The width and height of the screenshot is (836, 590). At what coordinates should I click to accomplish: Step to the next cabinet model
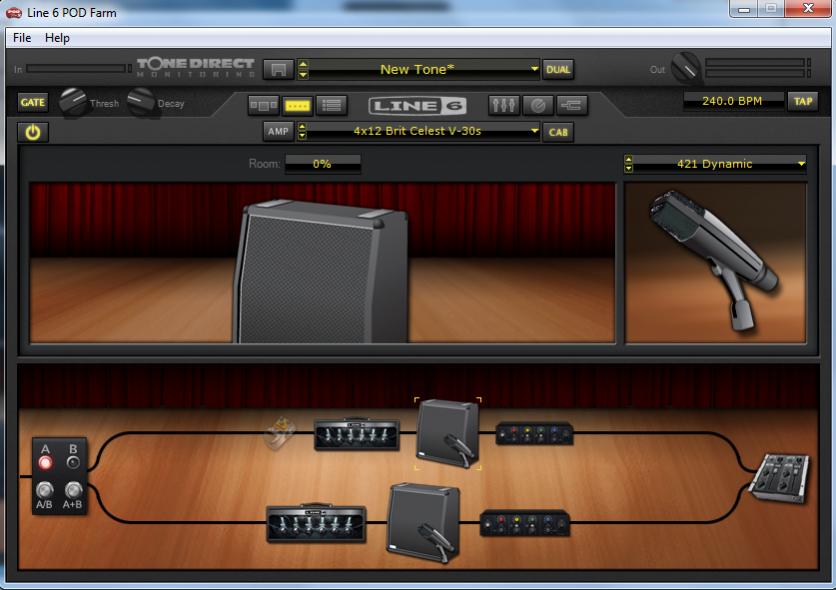tap(302, 136)
